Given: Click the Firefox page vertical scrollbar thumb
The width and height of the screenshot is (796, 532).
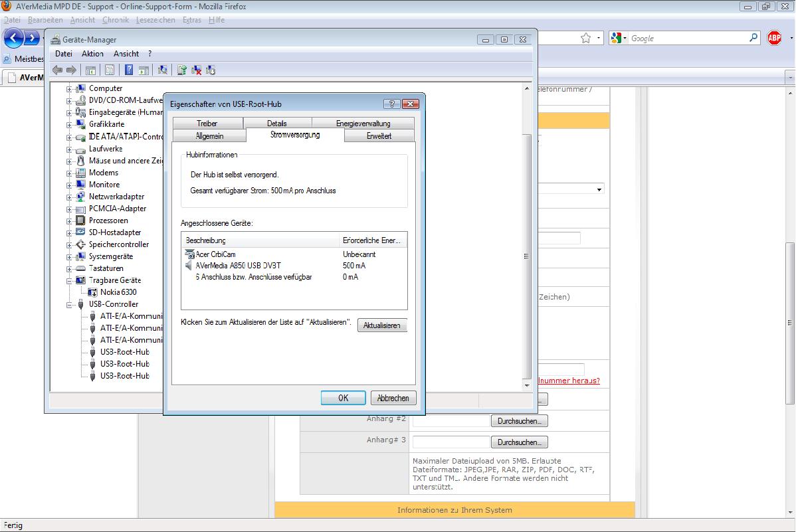Looking at the screenshot, I should pyautogui.click(x=790, y=323).
